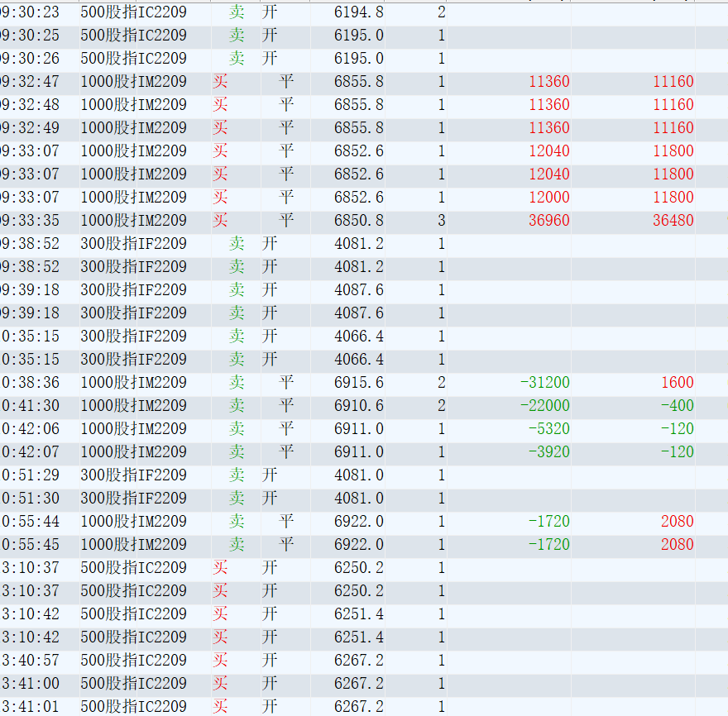Click the 平 cell in the 0:38:36 row
728x716 pixels.
click(x=286, y=383)
